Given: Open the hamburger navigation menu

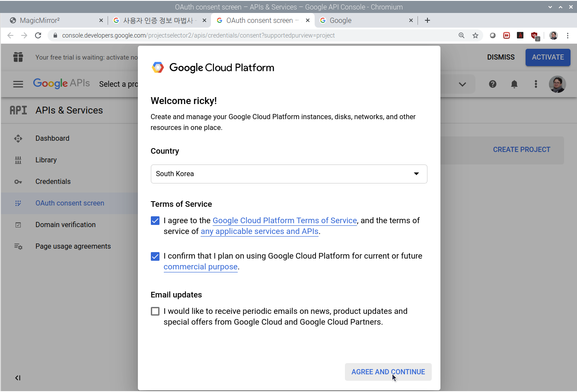Looking at the screenshot, I should pyautogui.click(x=18, y=84).
